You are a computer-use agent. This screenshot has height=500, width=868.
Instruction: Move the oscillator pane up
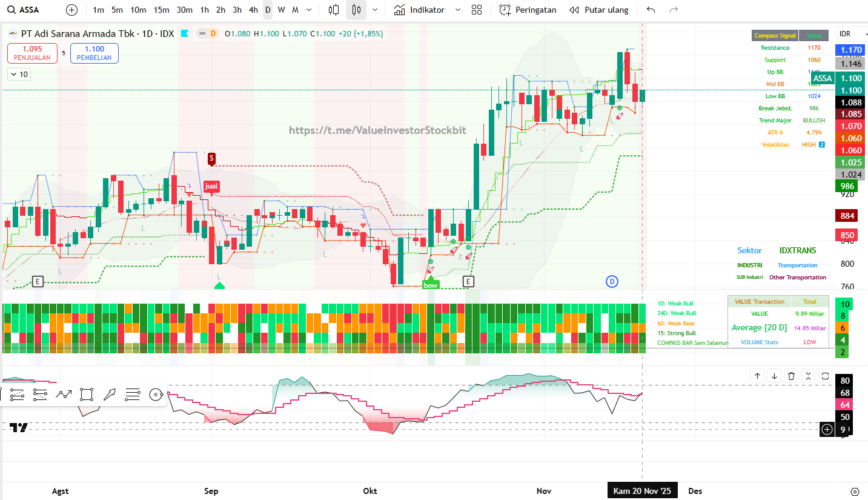coord(757,376)
